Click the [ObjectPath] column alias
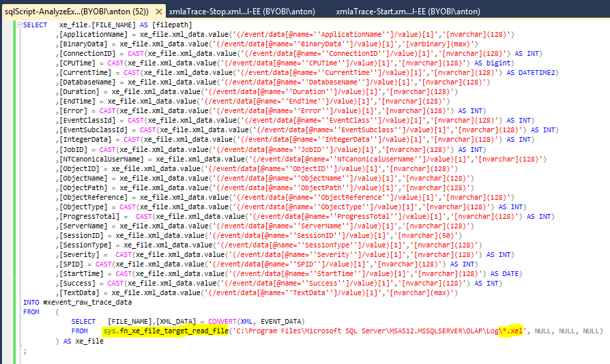The image size is (610, 364). pos(83,188)
